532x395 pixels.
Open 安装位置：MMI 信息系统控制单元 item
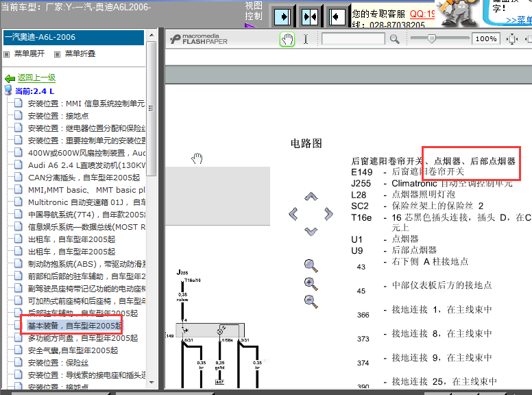(86, 104)
